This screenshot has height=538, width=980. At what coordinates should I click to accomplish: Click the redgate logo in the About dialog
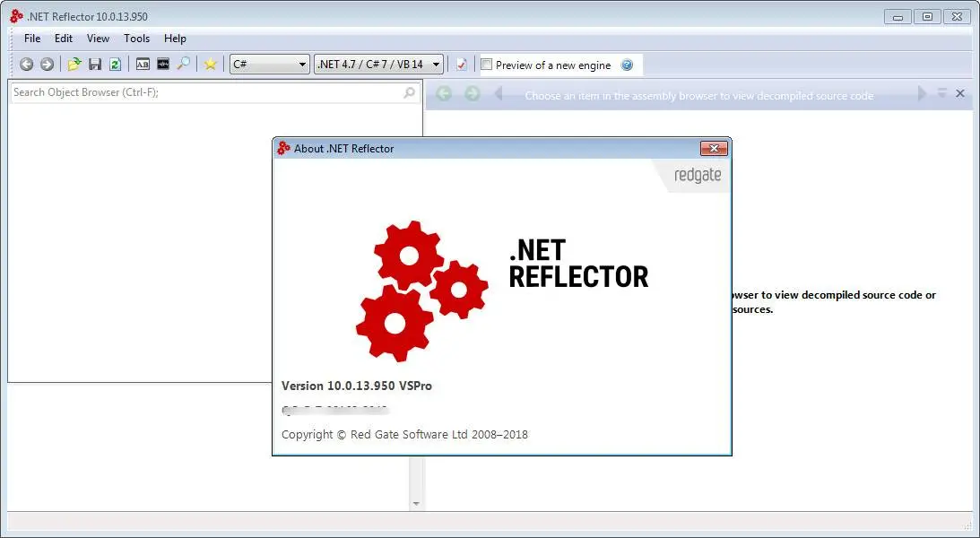point(697,176)
